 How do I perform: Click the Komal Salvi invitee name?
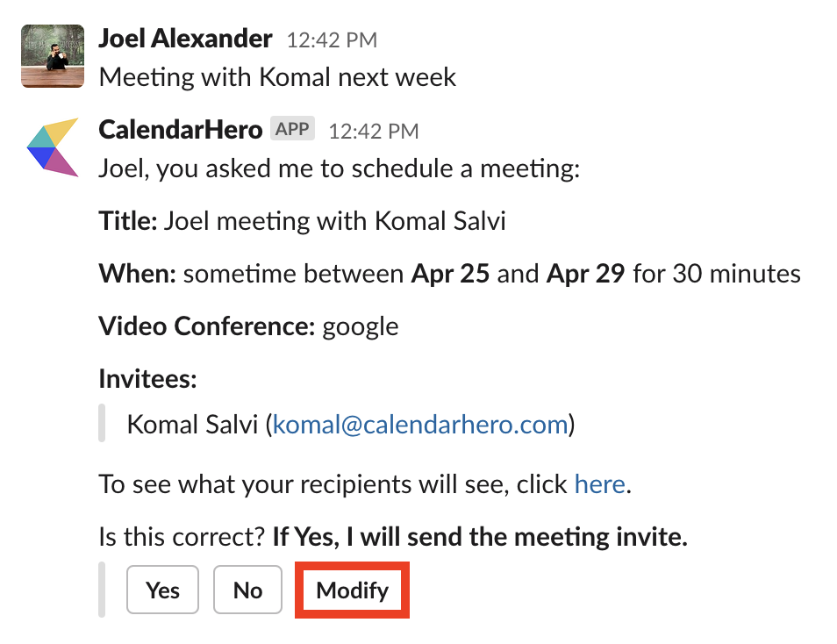193,425
